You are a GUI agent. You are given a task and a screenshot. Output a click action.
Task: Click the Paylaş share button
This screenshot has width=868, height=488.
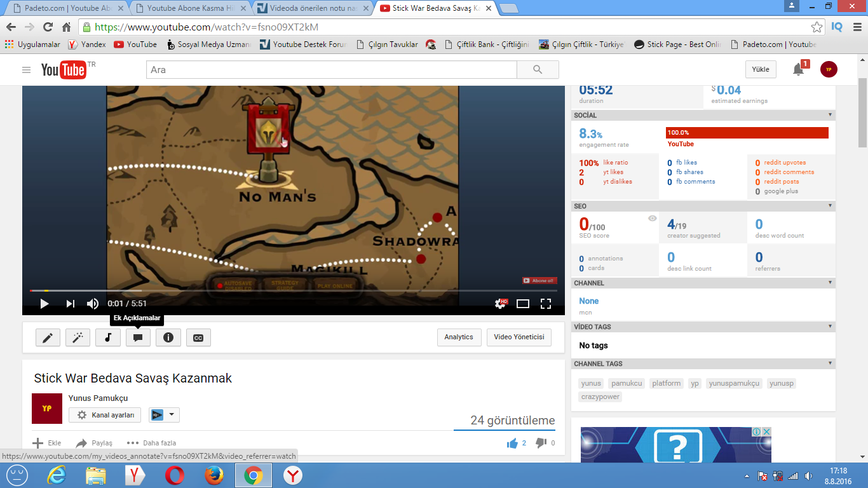tap(94, 443)
